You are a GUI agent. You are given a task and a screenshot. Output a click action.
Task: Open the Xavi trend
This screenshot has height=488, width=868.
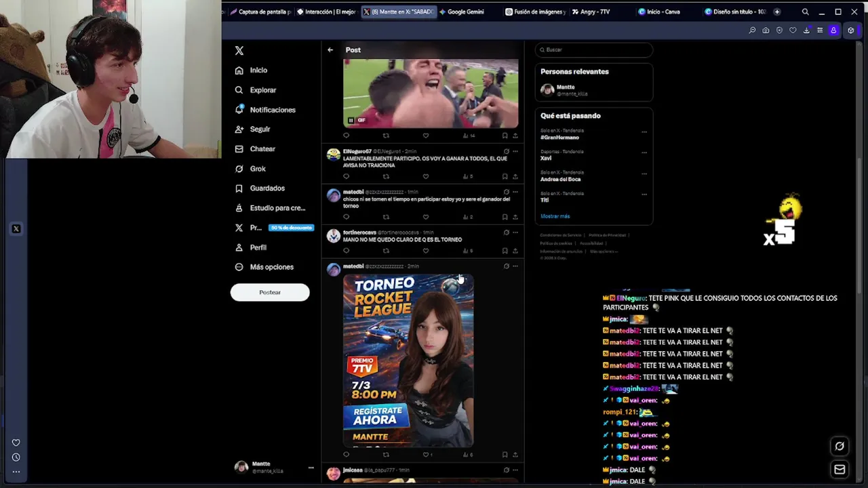point(546,159)
